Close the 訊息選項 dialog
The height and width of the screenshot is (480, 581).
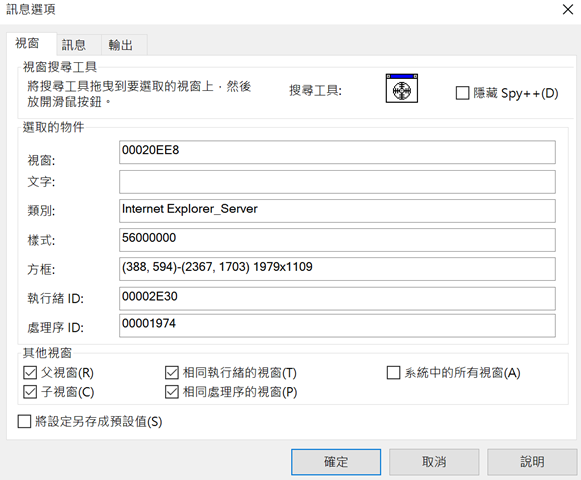point(568,9)
